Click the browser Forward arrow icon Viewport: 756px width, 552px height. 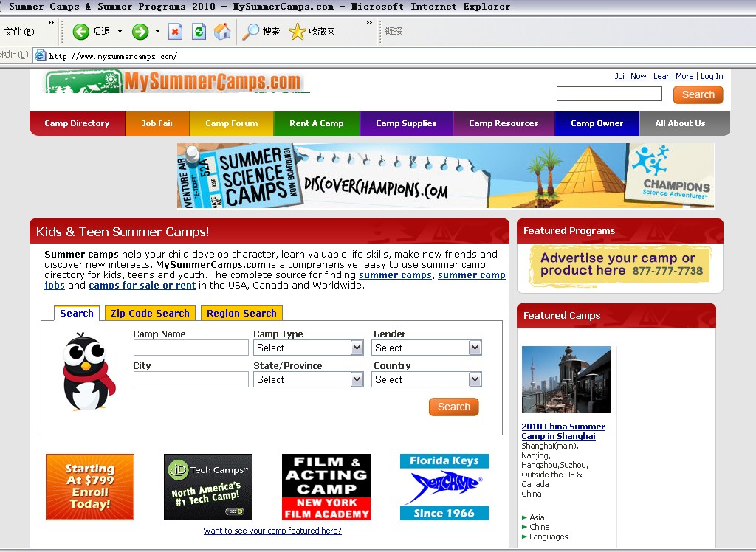click(x=140, y=32)
